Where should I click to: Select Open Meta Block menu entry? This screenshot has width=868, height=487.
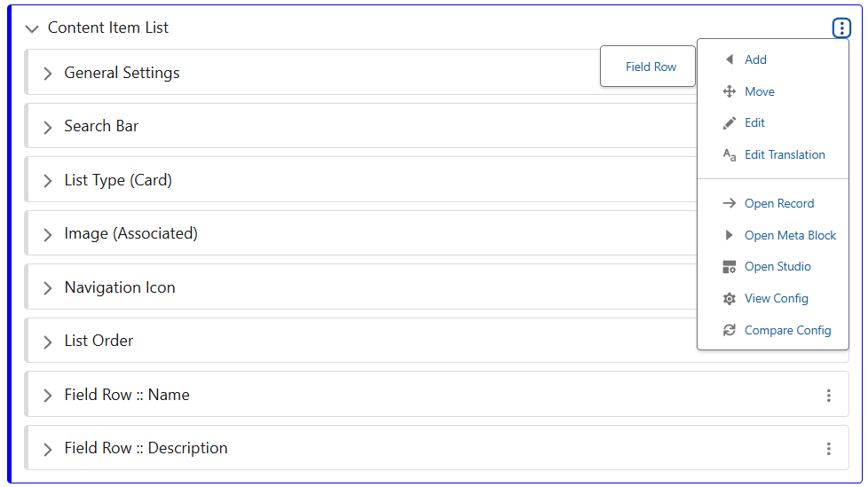[x=790, y=235]
